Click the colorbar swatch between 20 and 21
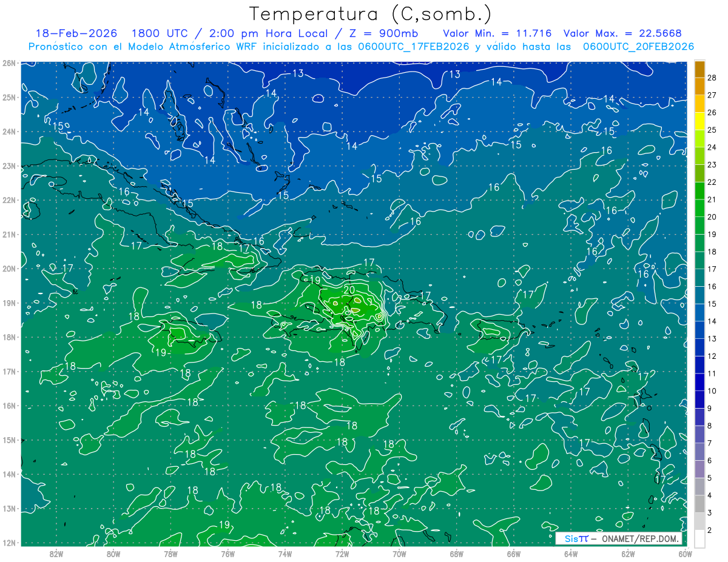This screenshot has height=562, width=728. pyautogui.click(x=699, y=208)
